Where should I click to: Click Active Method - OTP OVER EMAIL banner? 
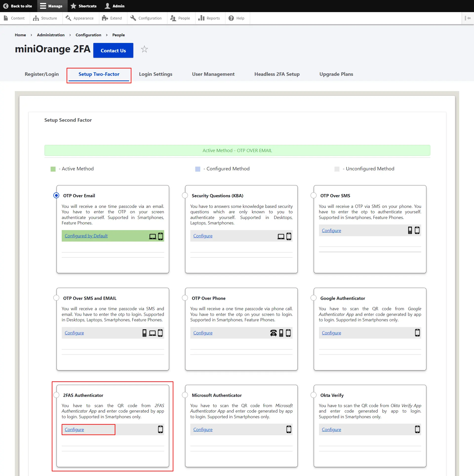coord(237,150)
